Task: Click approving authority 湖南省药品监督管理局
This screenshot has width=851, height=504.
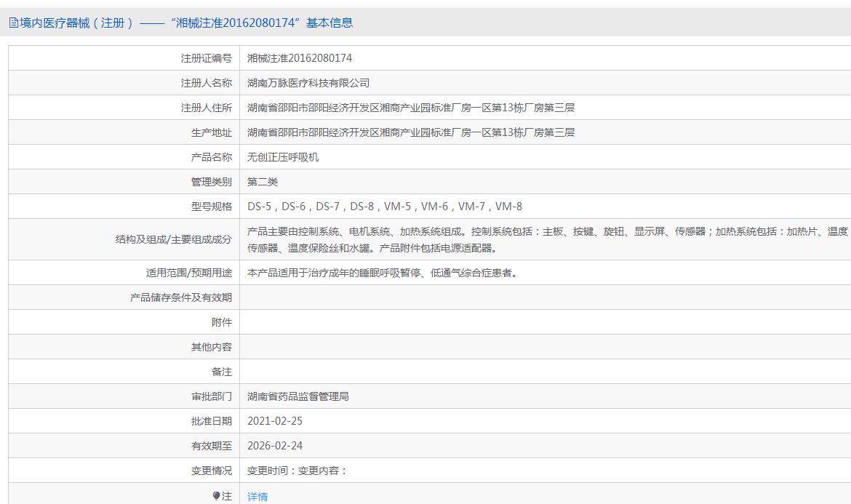Action: click(298, 396)
